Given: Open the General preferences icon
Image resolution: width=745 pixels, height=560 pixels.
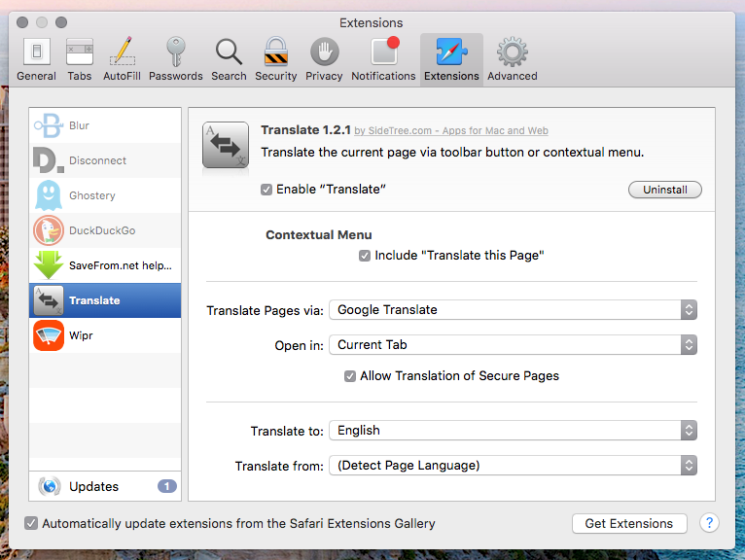Looking at the screenshot, I should click(x=37, y=52).
